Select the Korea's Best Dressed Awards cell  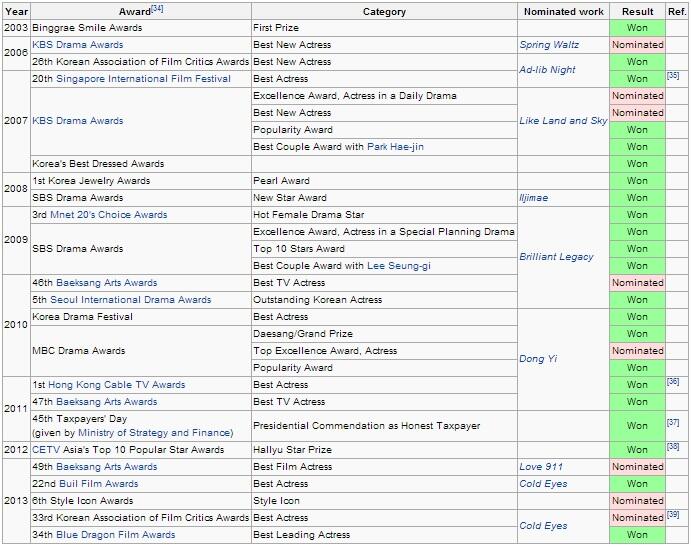point(141,164)
